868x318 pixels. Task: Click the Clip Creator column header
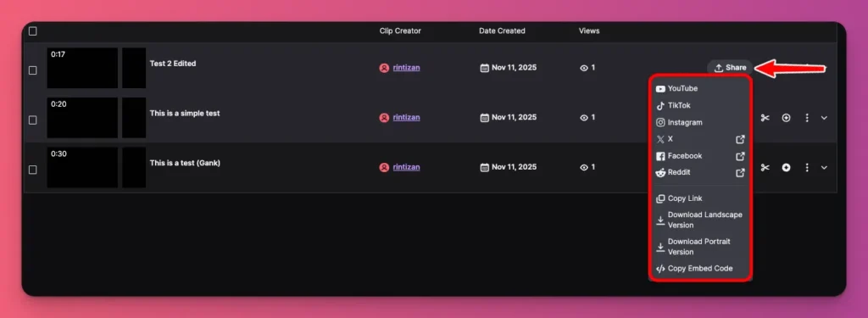coord(400,31)
